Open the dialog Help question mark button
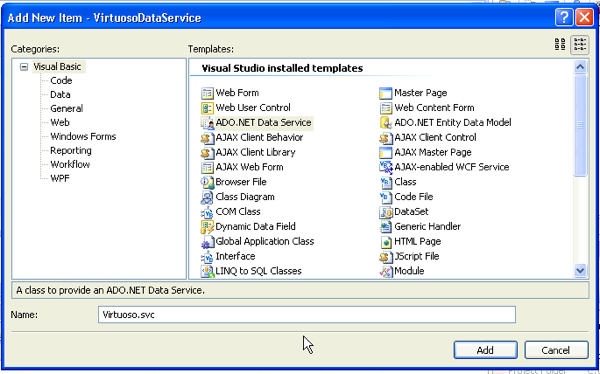600x374 pixels. 564,18
